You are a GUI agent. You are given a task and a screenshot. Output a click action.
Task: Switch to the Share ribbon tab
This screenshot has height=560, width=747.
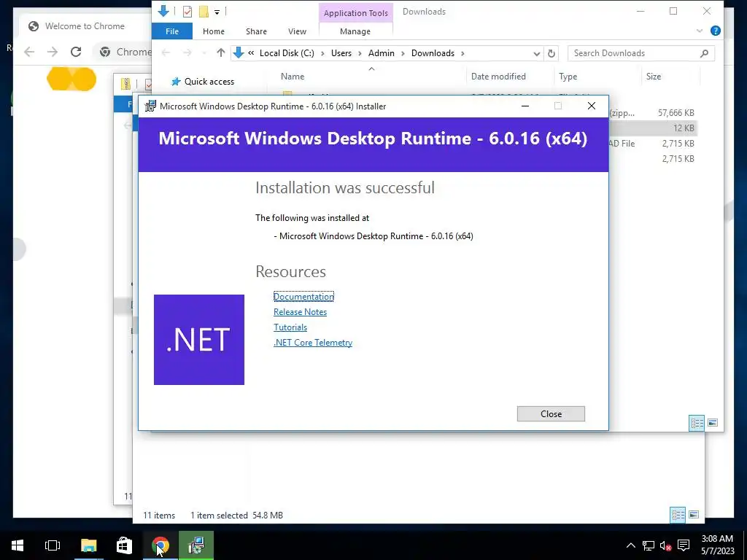256,31
